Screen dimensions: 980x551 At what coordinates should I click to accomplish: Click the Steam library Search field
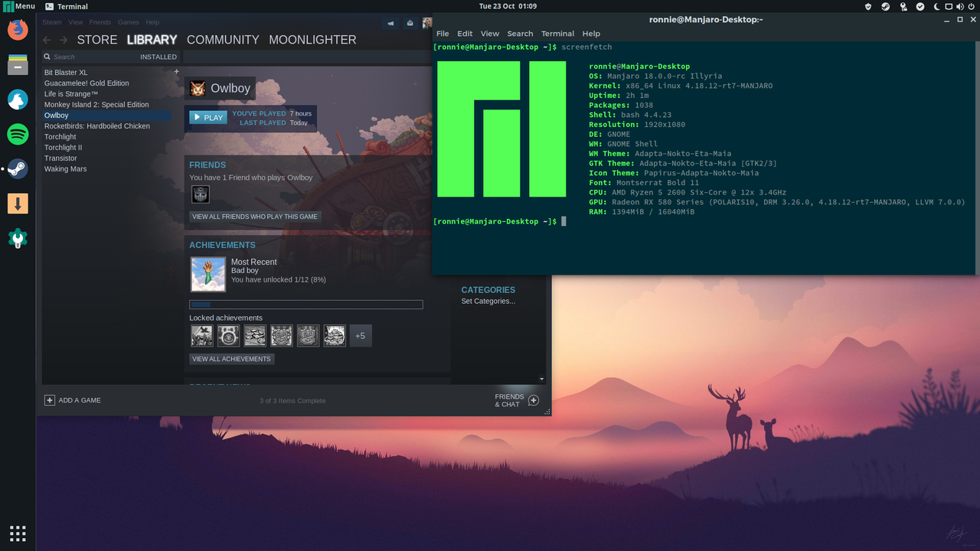88,57
